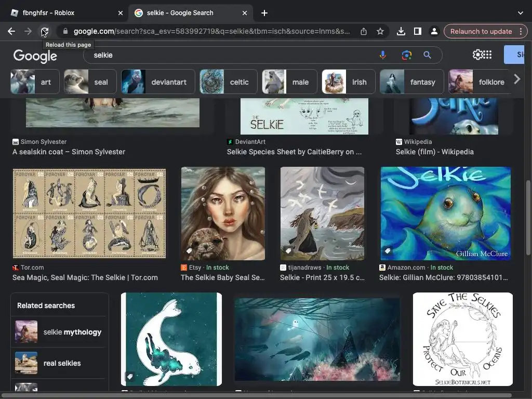
Task: Filter results by deviantart chip
Action: point(158,82)
